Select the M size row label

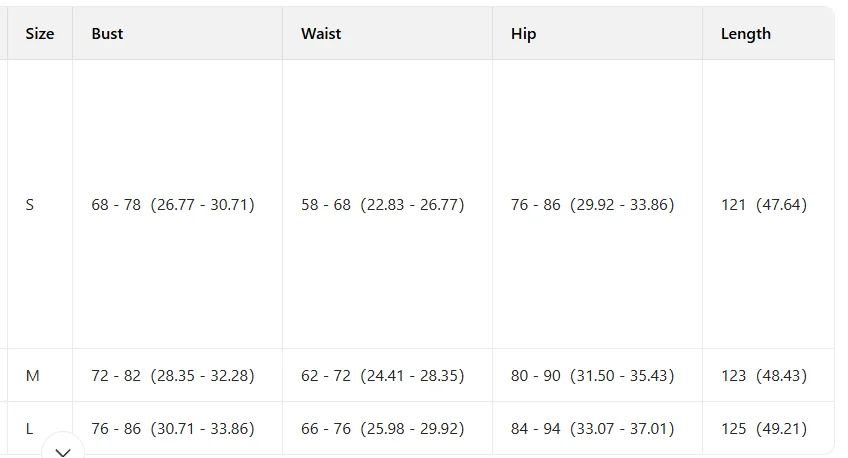click(32, 375)
